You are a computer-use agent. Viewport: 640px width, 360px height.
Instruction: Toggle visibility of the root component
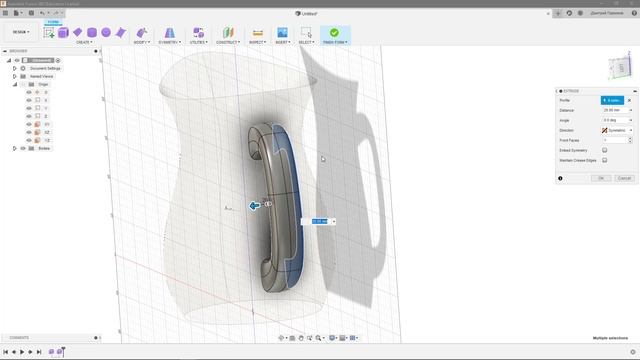(17, 60)
